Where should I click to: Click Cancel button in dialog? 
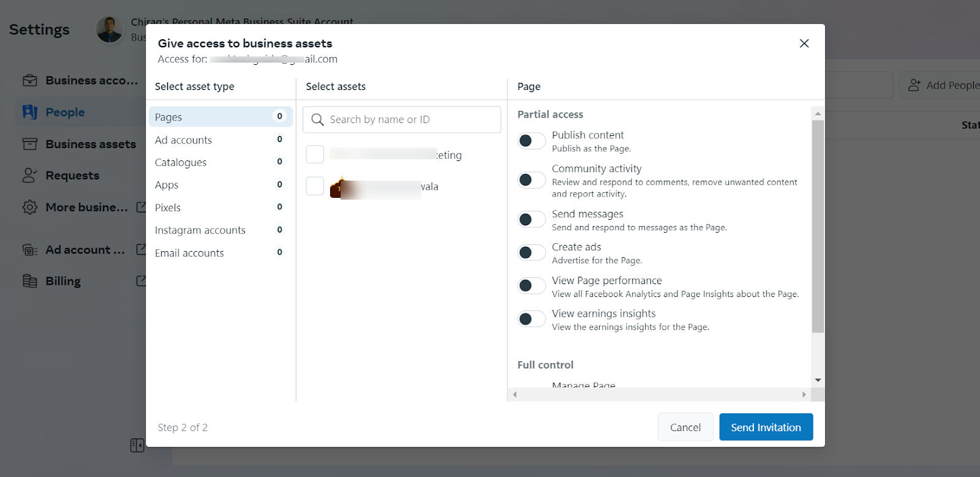pyautogui.click(x=685, y=427)
